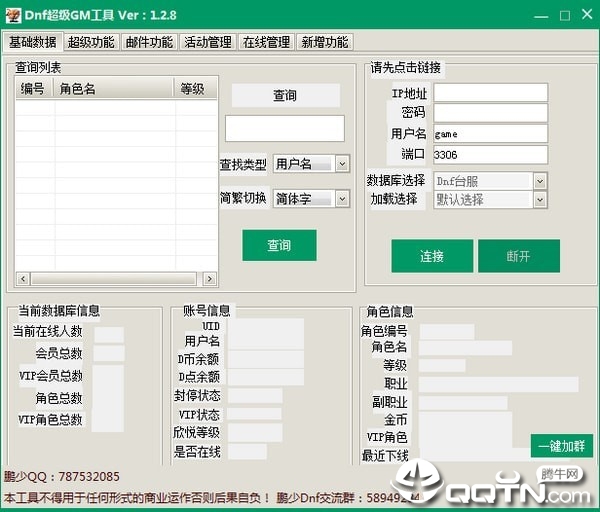This screenshot has width=600, height=512.
Task: Click the 当前在线人数 label
Action: pyautogui.click(x=47, y=331)
